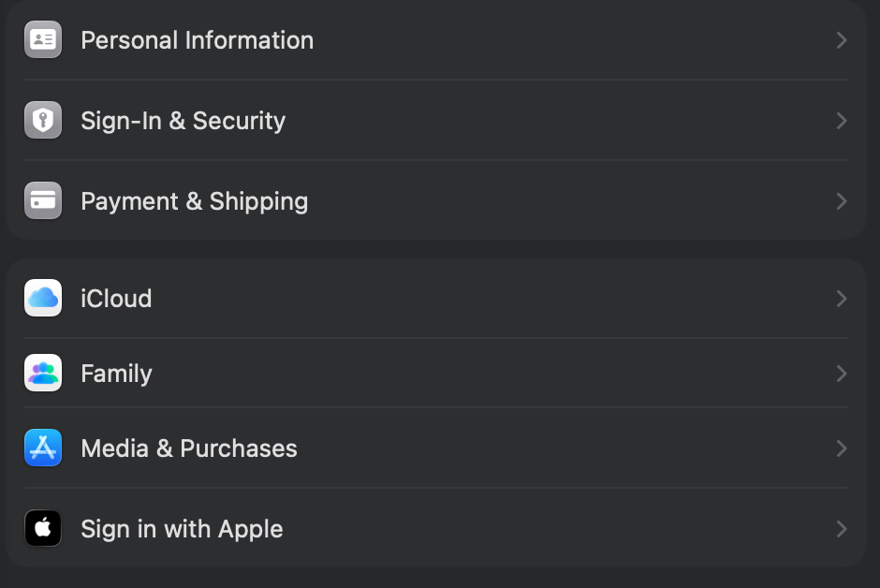Click the Sign-In & Security shield icon
The image size is (880, 588).
tap(43, 121)
